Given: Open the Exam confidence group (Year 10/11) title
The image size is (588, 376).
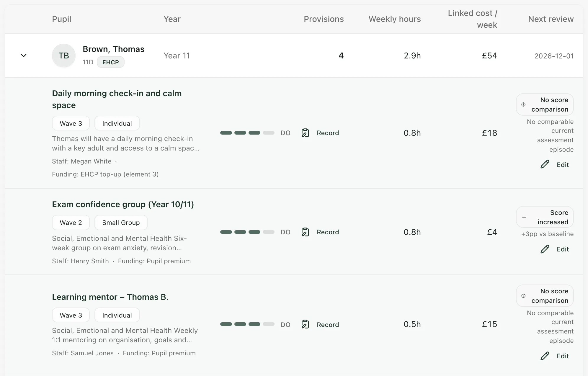Looking at the screenshot, I should [123, 204].
